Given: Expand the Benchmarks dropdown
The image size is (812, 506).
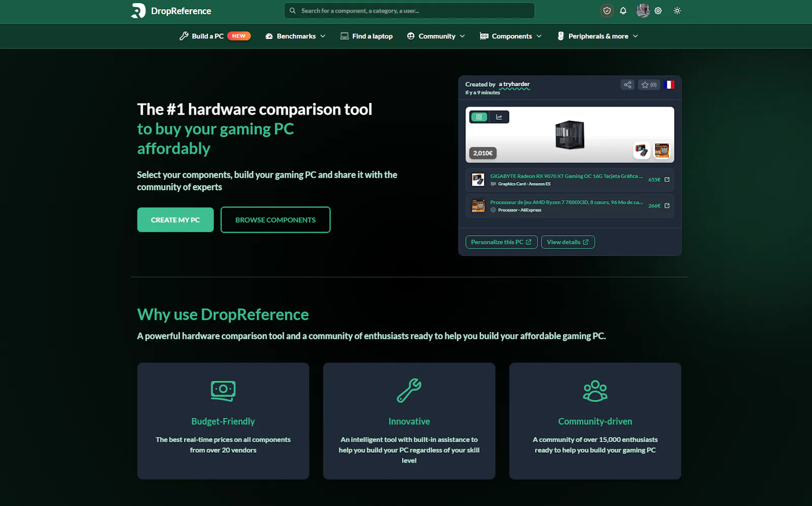Looking at the screenshot, I should [x=295, y=36].
